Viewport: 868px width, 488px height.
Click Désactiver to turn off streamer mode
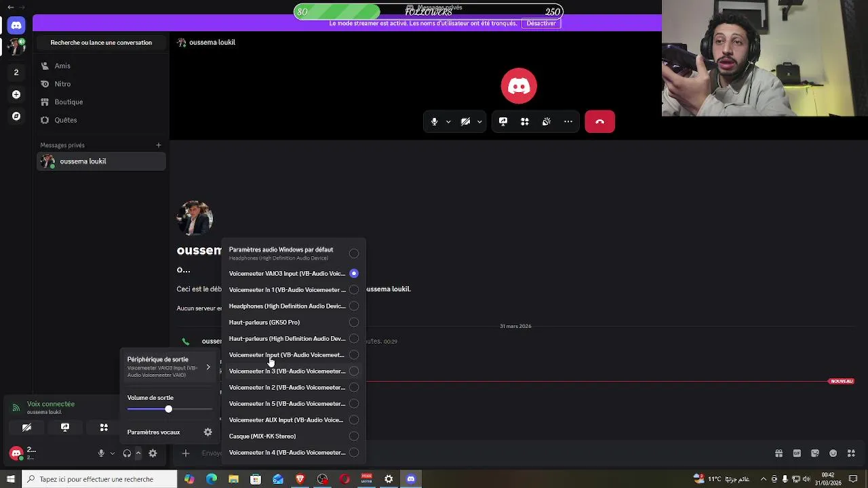click(x=541, y=23)
